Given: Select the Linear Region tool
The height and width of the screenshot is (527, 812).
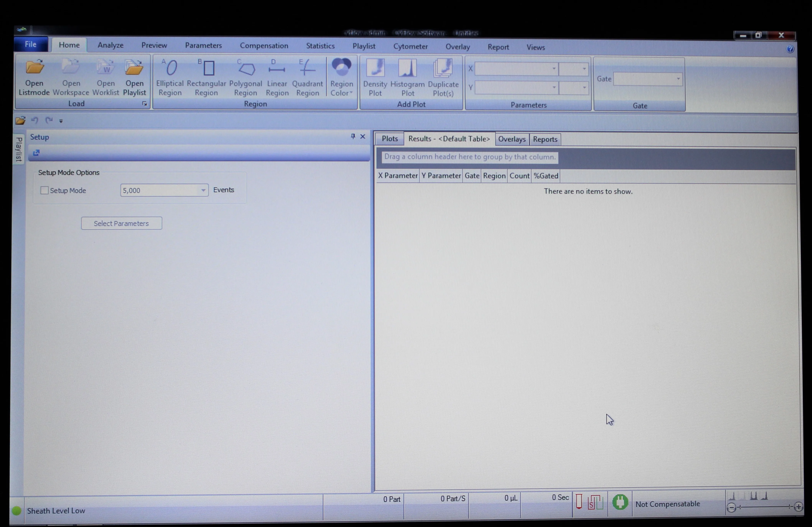Looking at the screenshot, I should 277,78.
